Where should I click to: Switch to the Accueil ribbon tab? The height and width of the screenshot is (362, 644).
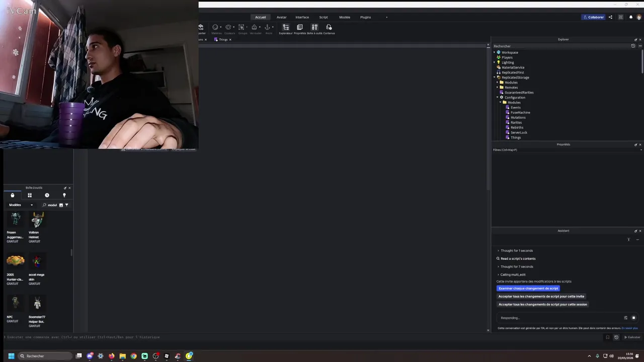coord(261,17)
